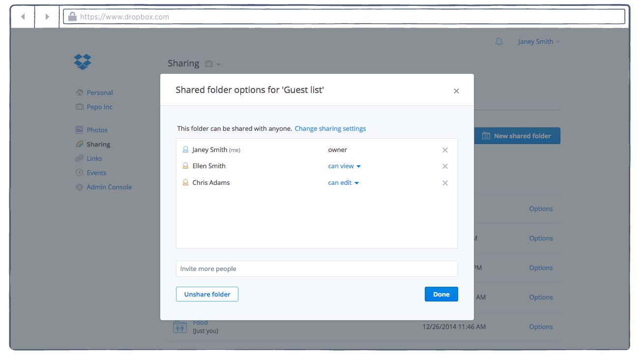Open Admin Console in the sidebar
The width and height of the screenshot is (644, 361).
[109, 187]
